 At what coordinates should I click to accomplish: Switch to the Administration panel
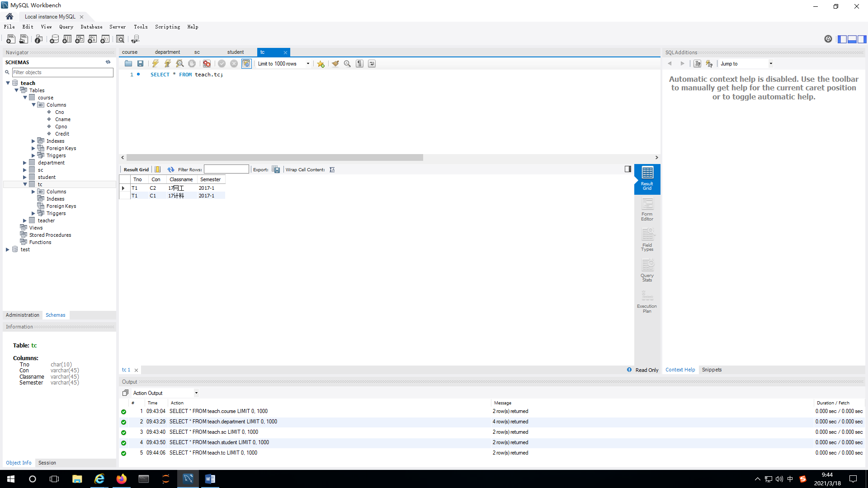pyautogui.click(x=23, y=315)
